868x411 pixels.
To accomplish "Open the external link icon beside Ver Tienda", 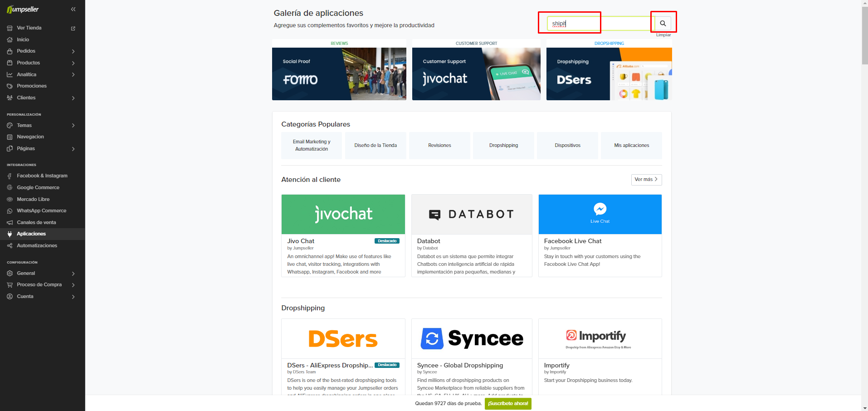I will click(x=73, y=28).
